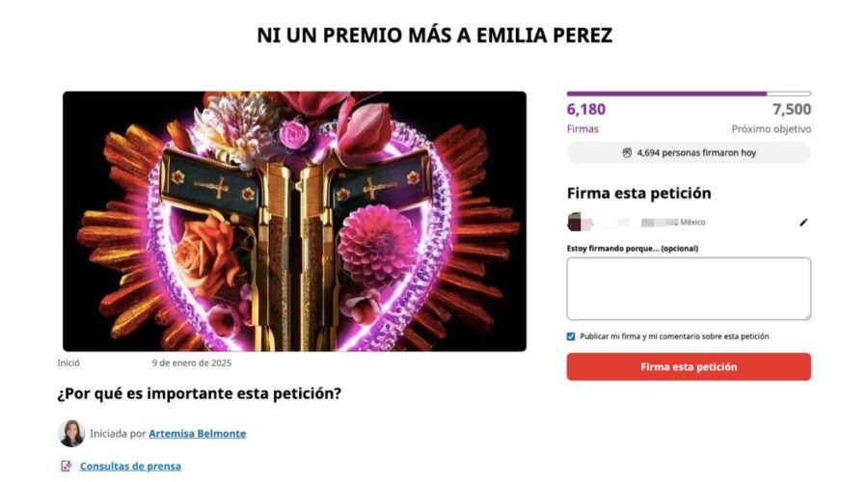Image resolution: width=868 pixels, height=482 pixels.
Task: Click the signer avatar next to México
Action: (x=575, y=223)
